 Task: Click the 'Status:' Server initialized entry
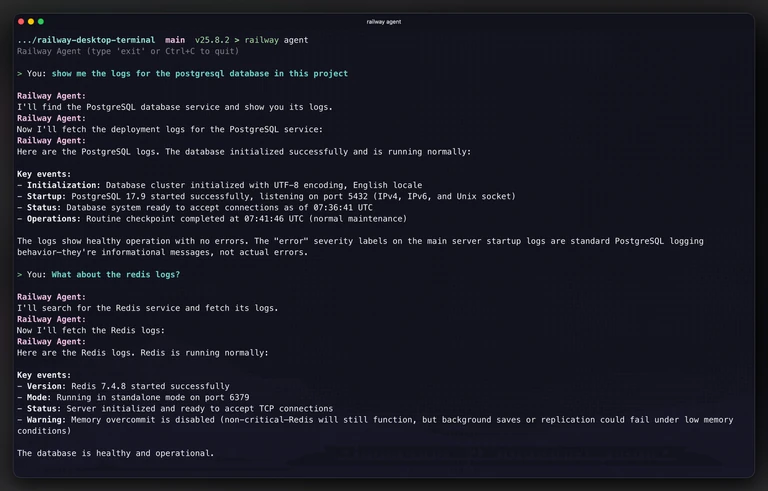point(175,409)
